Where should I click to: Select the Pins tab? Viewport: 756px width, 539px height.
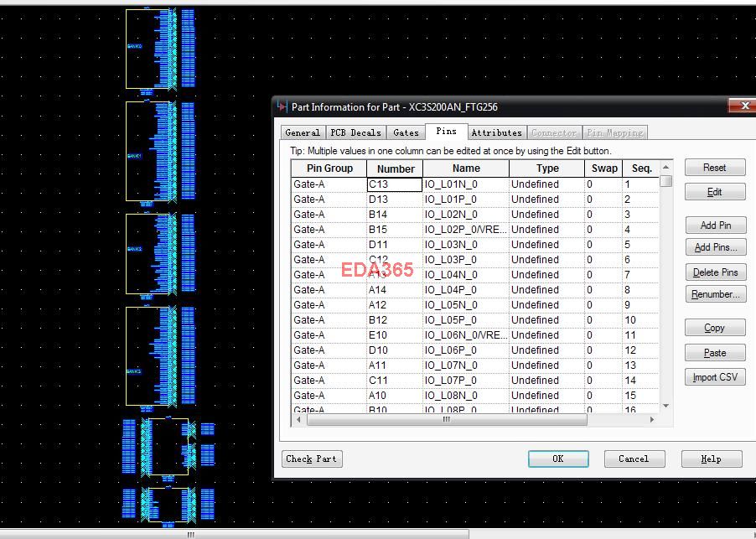(447, 131)
